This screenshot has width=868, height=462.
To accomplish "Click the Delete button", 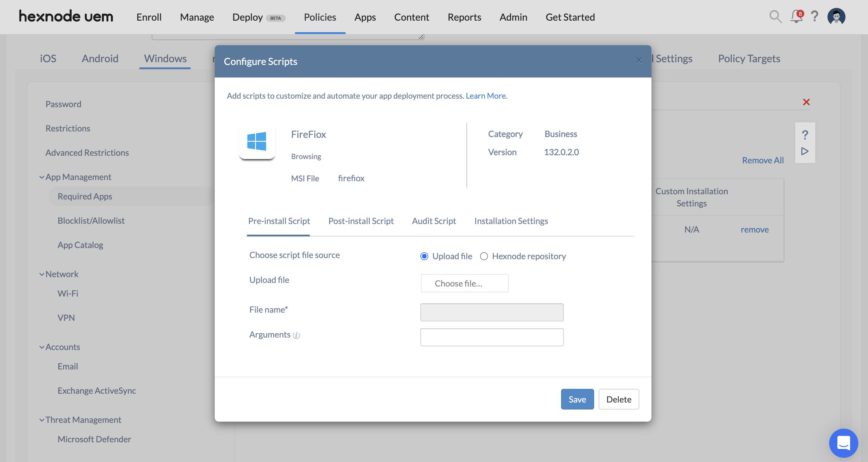I will tap(618, 399).
